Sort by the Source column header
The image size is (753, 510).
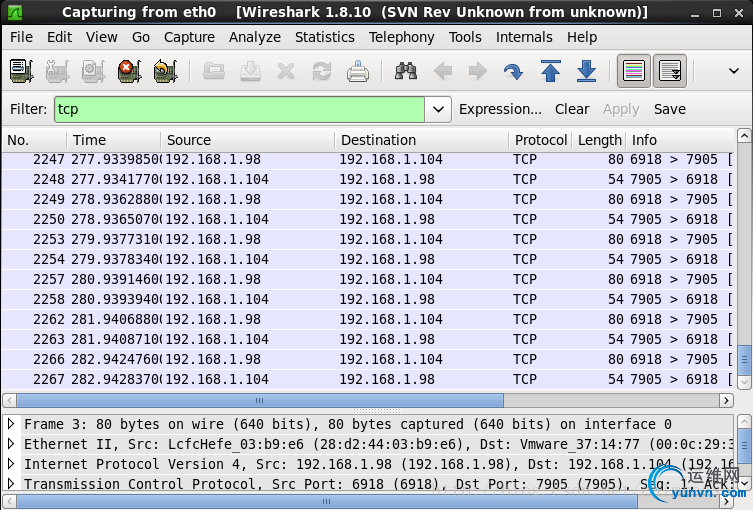[x=248, y=140]
